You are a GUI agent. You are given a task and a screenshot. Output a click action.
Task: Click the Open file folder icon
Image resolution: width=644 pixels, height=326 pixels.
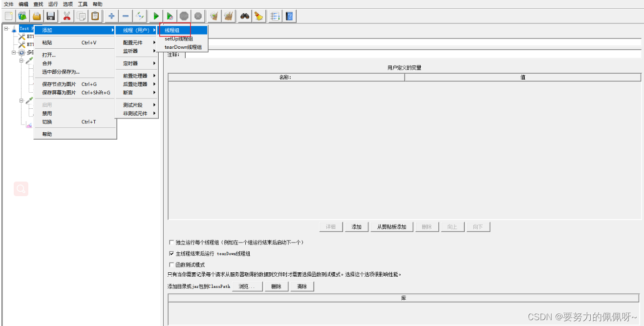(x=37, y=16)
